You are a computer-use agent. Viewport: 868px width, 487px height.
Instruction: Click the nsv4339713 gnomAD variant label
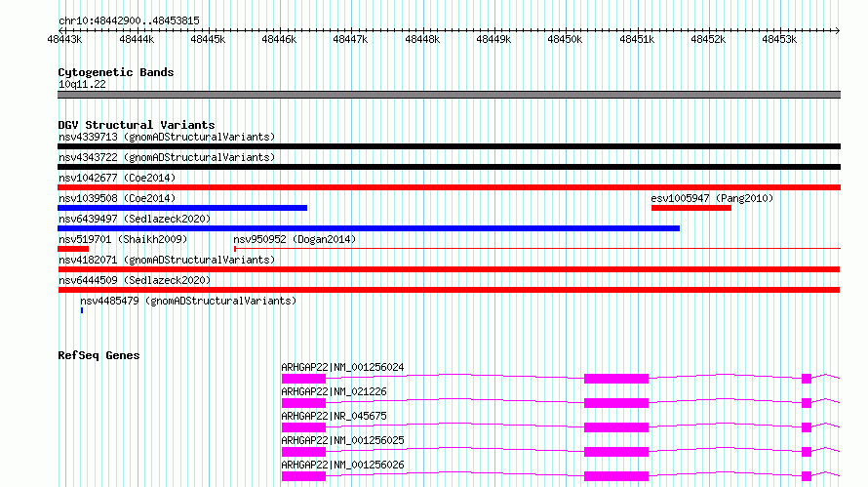click(x=167, y=137)
